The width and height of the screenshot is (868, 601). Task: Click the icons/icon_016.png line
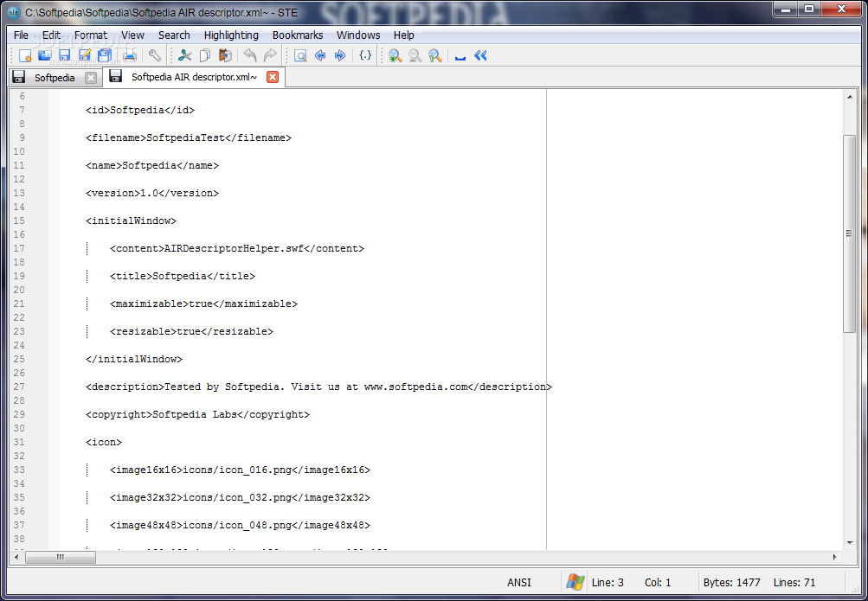(240, 470)
